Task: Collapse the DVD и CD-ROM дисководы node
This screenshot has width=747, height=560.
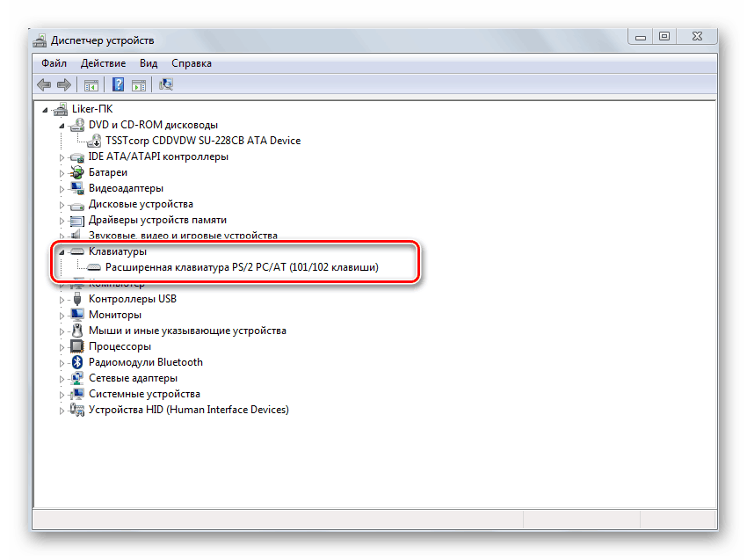Action: tap(62, 126)
